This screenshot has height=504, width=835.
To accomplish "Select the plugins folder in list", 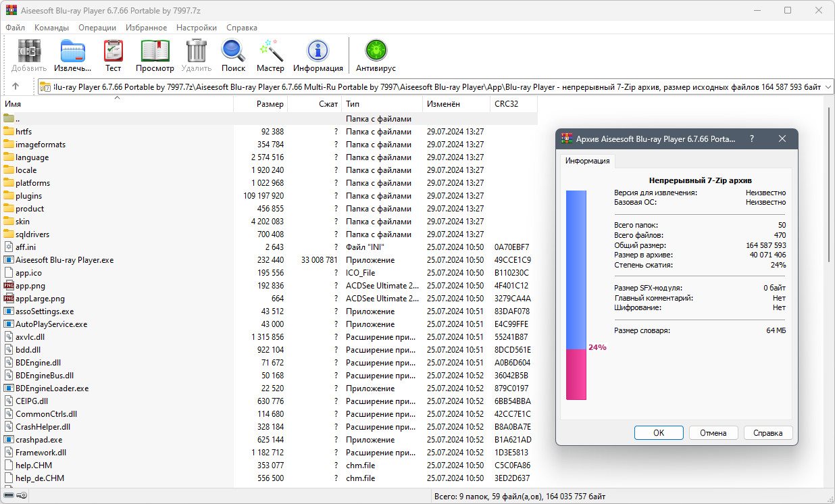I will (29, 196).
